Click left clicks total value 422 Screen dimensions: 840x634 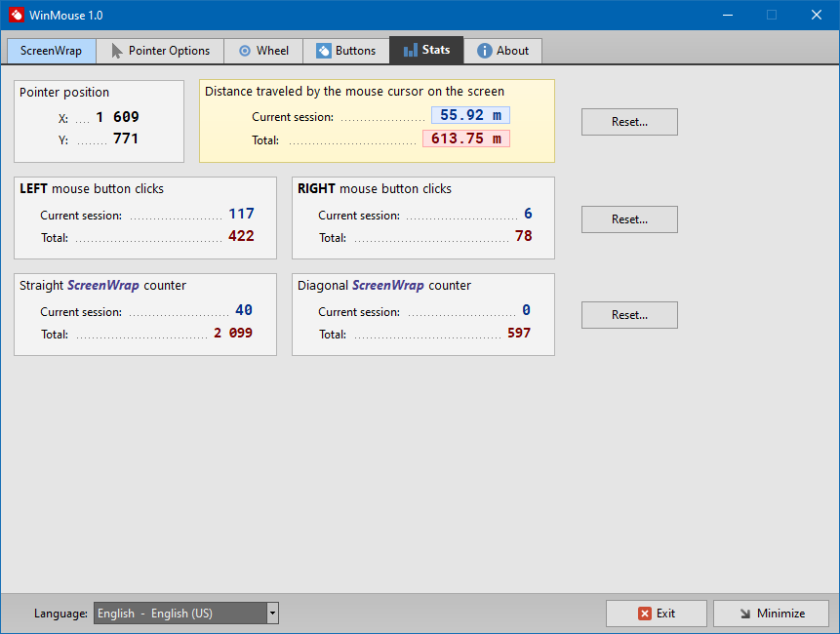click(x=241, y=236)
